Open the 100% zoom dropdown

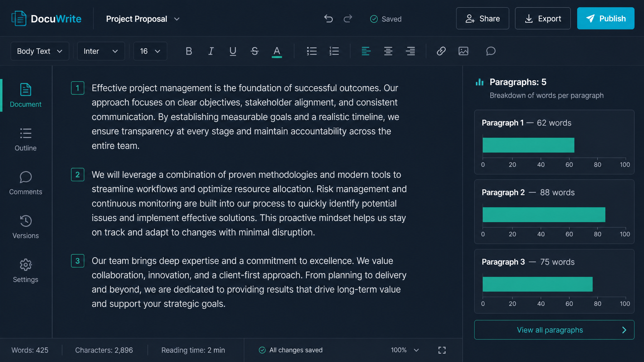click(405, 350)
